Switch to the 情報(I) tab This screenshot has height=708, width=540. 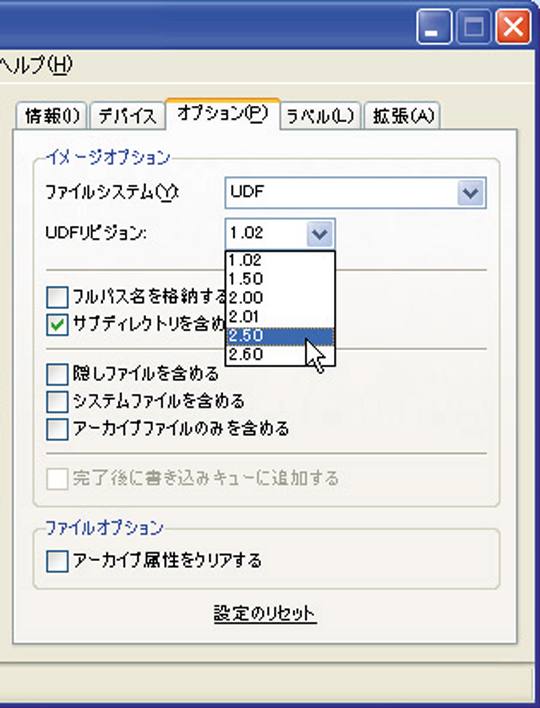tap(51, 116)
